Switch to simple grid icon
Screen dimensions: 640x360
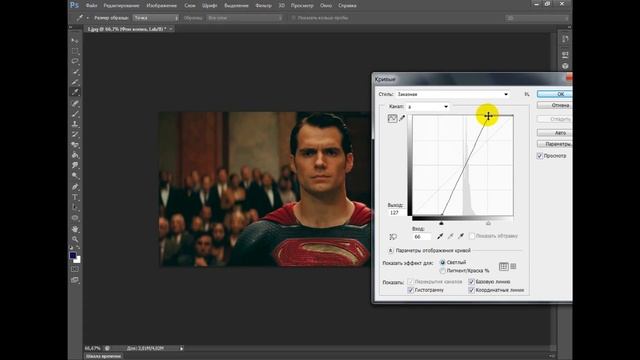(x=504, y=266)
